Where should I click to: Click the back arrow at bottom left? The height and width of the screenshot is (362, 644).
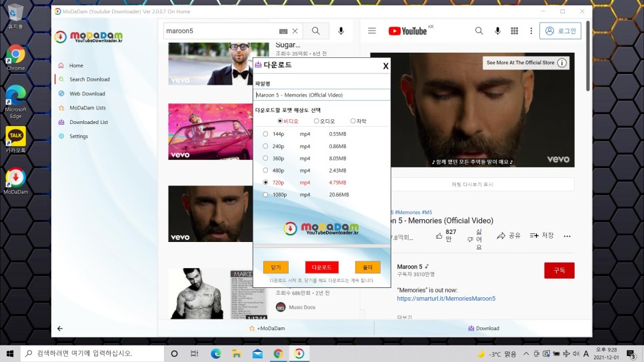click(x=60, y=328)
